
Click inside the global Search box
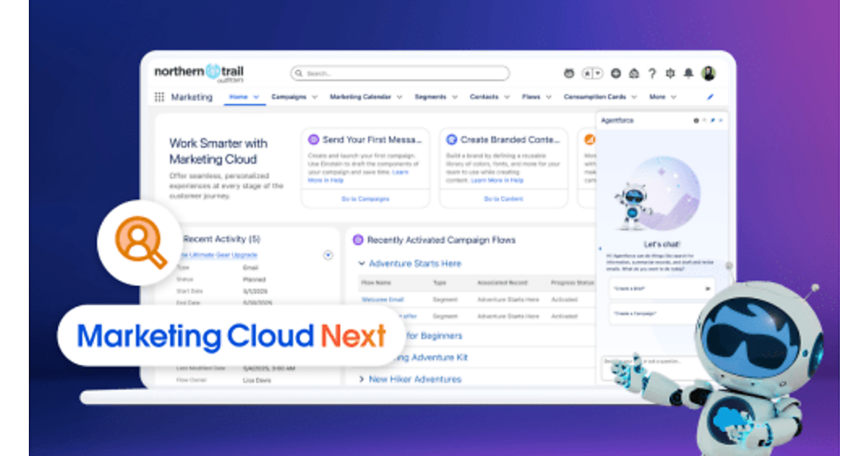pos(400,73)
